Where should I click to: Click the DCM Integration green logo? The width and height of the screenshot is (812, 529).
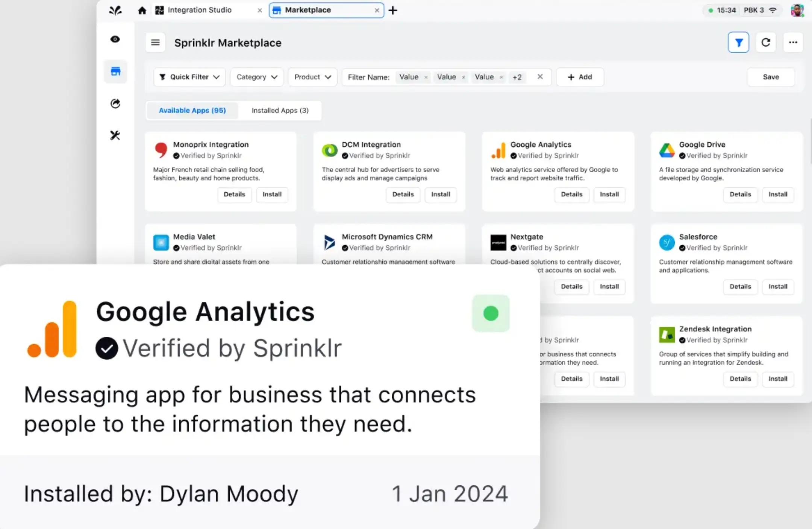[x=330, y=150]
